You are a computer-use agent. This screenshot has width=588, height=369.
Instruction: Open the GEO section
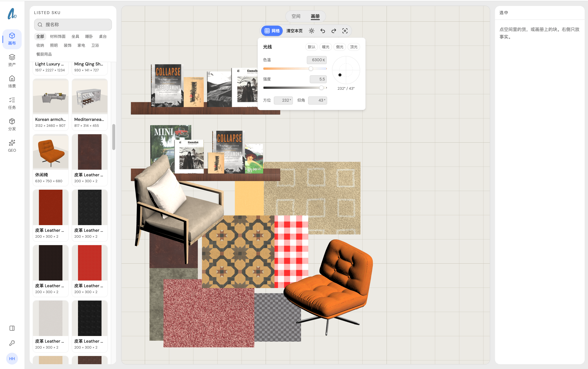pyautogui.click(x=12, y=146)
